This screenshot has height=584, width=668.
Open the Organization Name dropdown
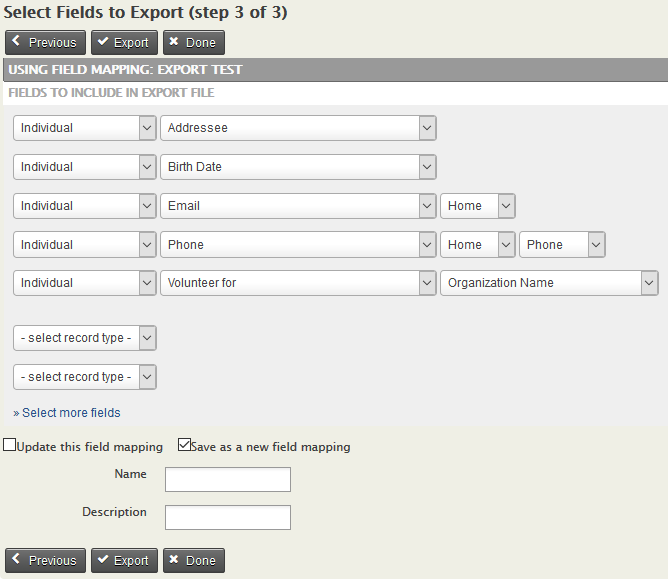[x=548, y=283]
